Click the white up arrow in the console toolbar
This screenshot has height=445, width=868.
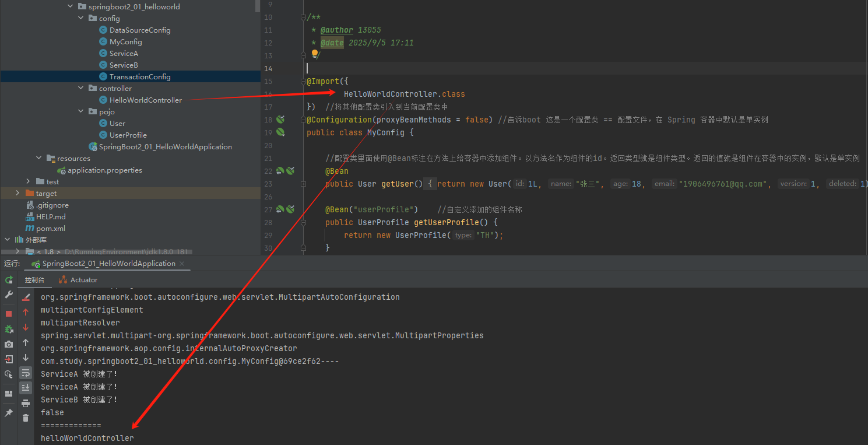click(x=26, y=342)
